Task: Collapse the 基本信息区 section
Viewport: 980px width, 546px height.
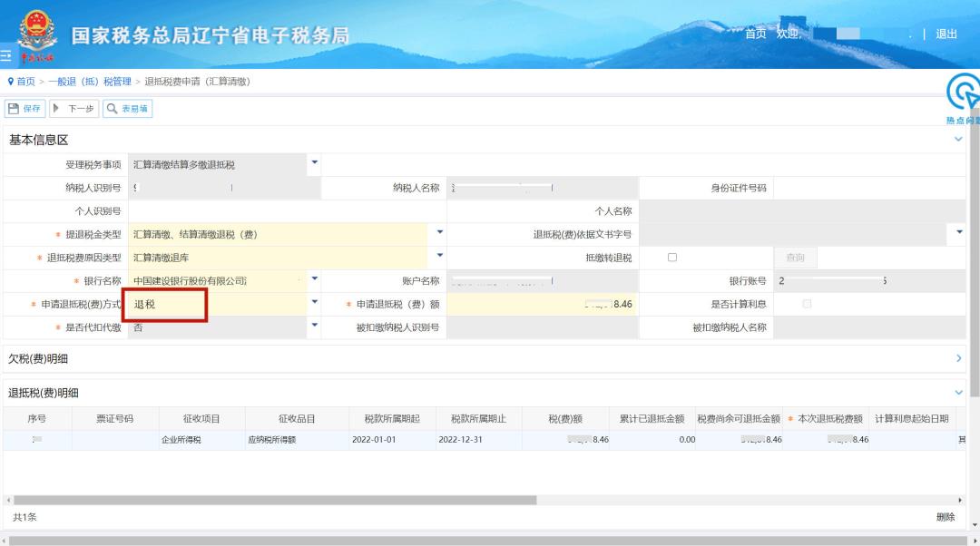Action: 959,140
